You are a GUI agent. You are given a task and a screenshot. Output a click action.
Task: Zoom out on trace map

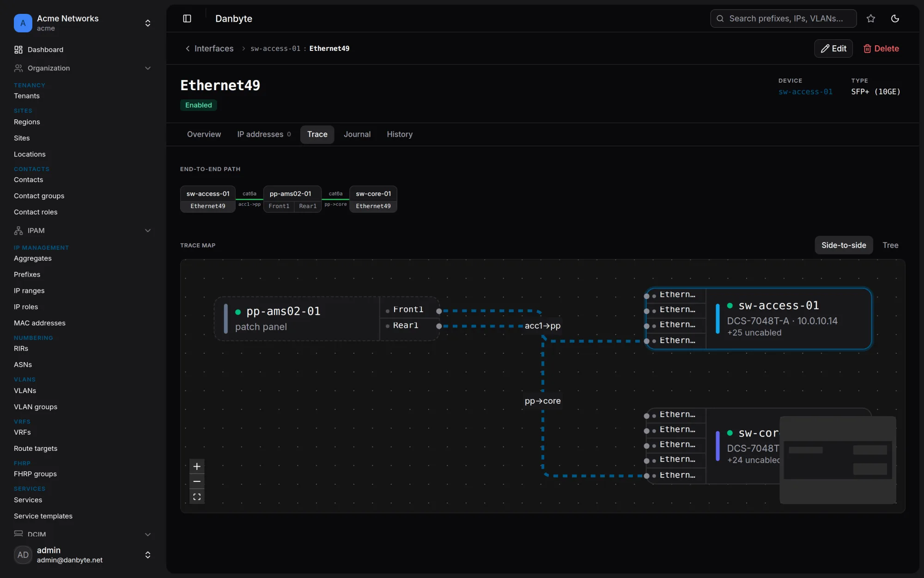[197, 481]
